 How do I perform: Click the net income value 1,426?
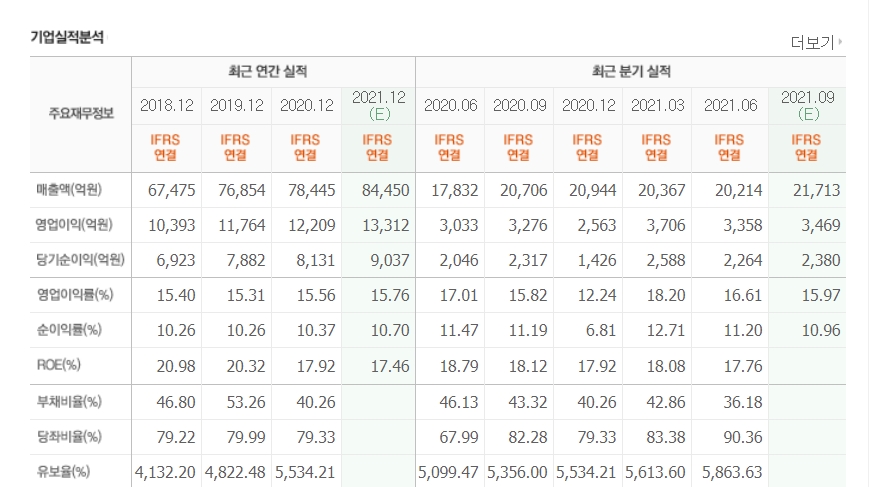coord(597,260)
